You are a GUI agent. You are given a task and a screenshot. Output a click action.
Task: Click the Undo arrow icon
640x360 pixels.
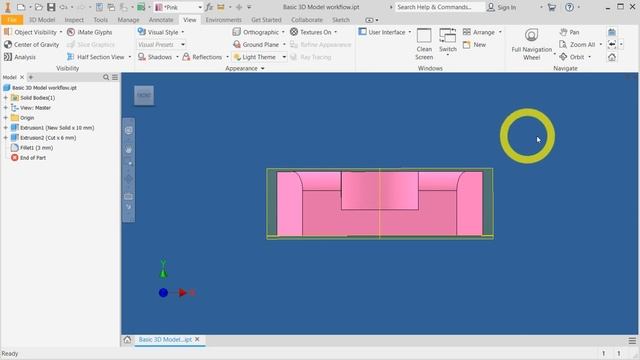click(64, 7)
